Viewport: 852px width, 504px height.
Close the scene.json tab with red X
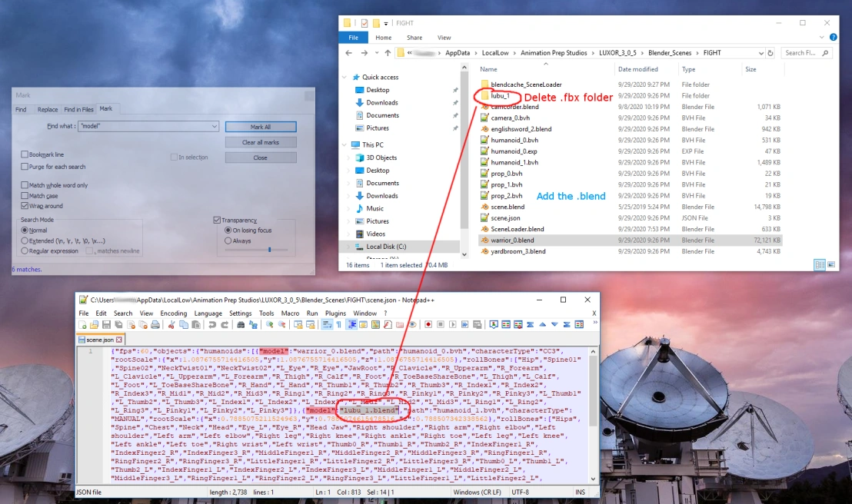[x=118, y=340]
